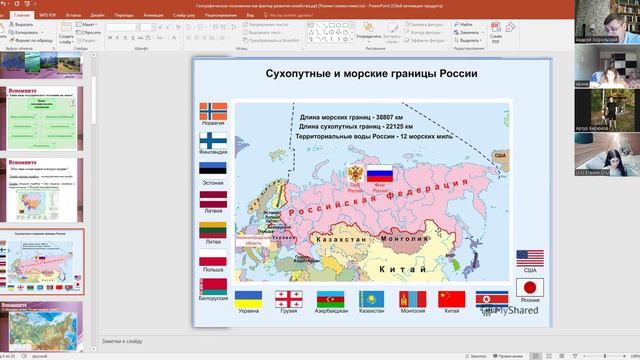The width and height of the screenshot is (640, 360).
Task: Open the Вид tab
Action: point(250,15)
